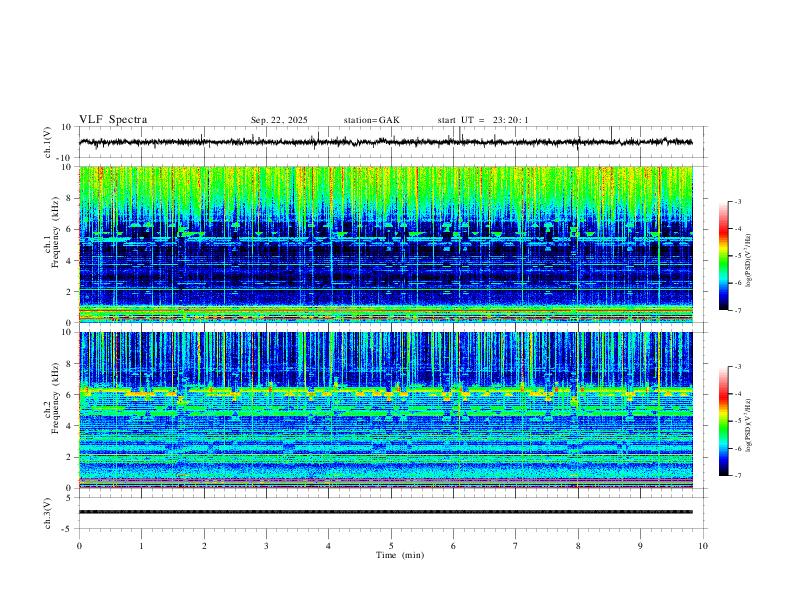Click the ch.1 color bar "-7" tick label
This screenshot has height=612, width=792.
[x=737, y=310]
